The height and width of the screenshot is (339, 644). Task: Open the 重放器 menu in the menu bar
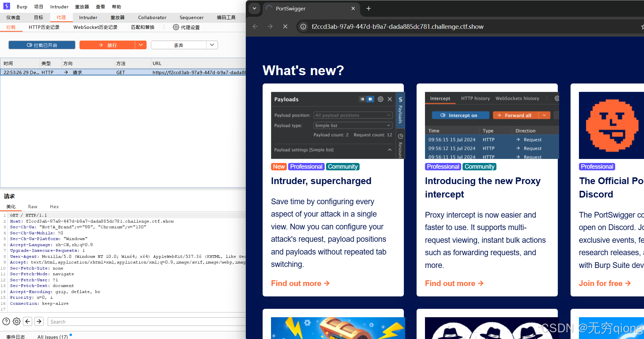coord(82,7)
